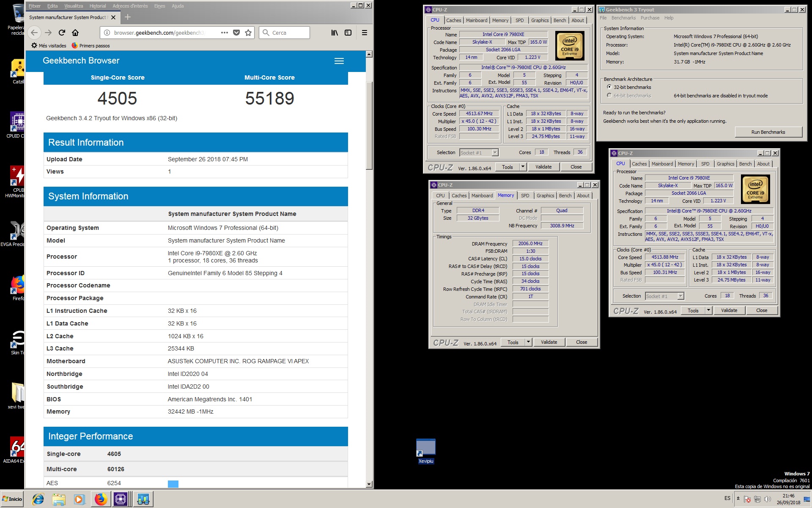Close the System manufacturer tab
Viewport: 812px width, 508px height.
[113, 17]
